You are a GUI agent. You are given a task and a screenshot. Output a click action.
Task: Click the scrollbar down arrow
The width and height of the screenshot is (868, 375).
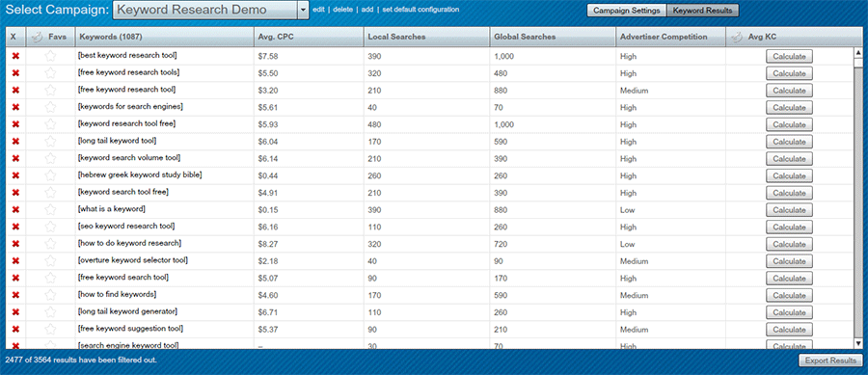[x=858, y=343]
